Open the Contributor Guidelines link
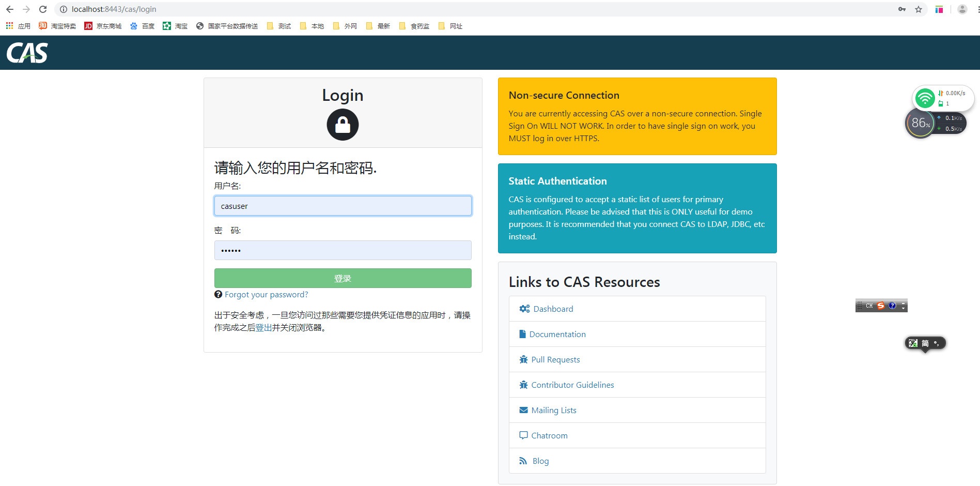 pos(572,385)
